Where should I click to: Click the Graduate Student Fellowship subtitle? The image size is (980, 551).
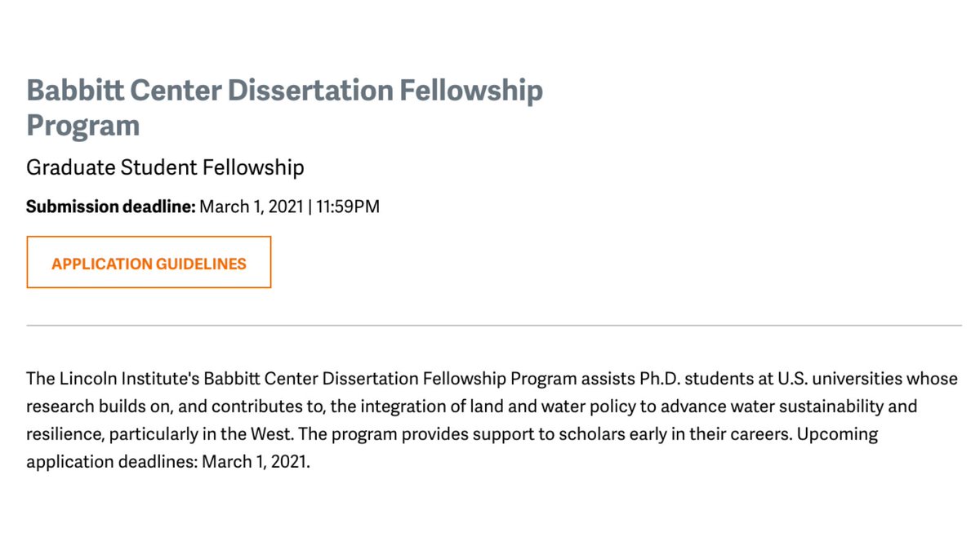(x=165, y=167)
